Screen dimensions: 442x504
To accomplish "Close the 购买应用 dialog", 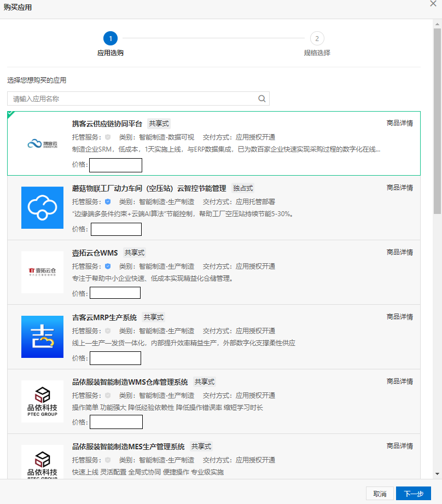I will [433, 3].
